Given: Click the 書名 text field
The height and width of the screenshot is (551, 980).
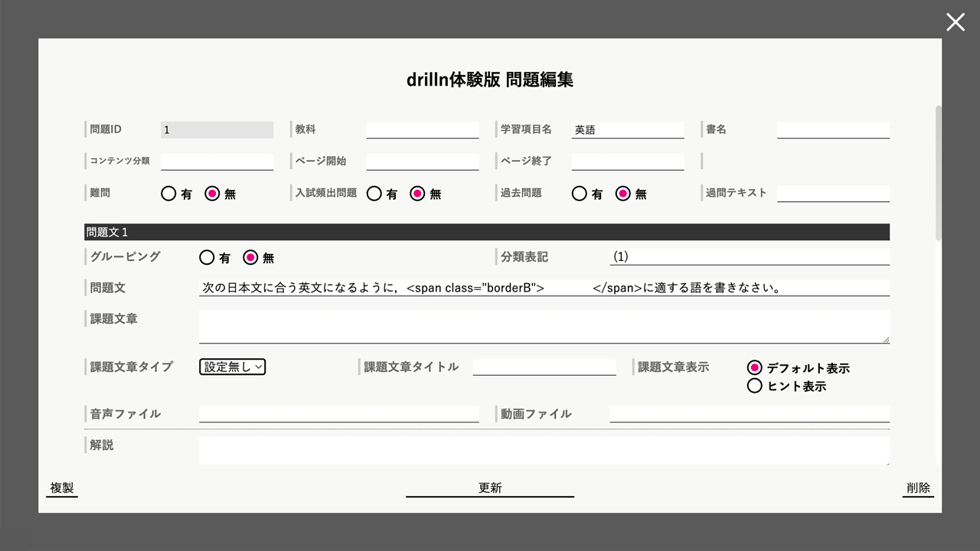Looking at the screenshot, I should [833, 130].
